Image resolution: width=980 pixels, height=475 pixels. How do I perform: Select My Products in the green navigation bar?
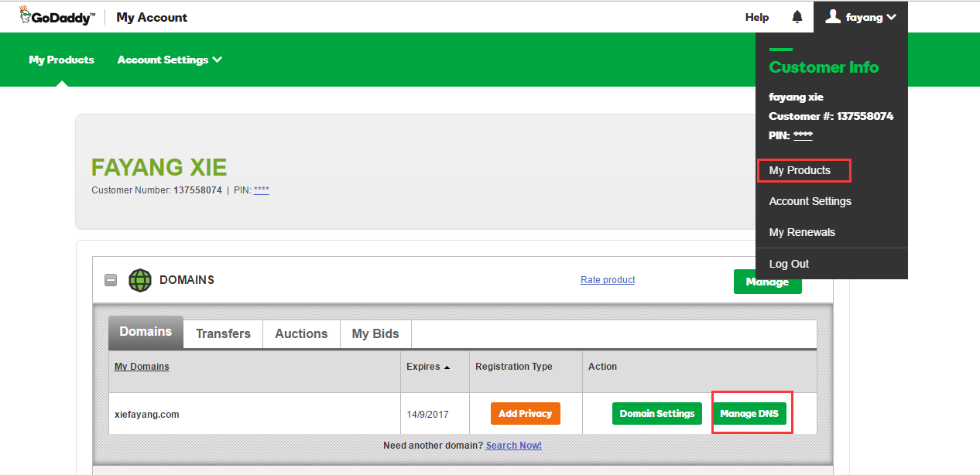61,60
